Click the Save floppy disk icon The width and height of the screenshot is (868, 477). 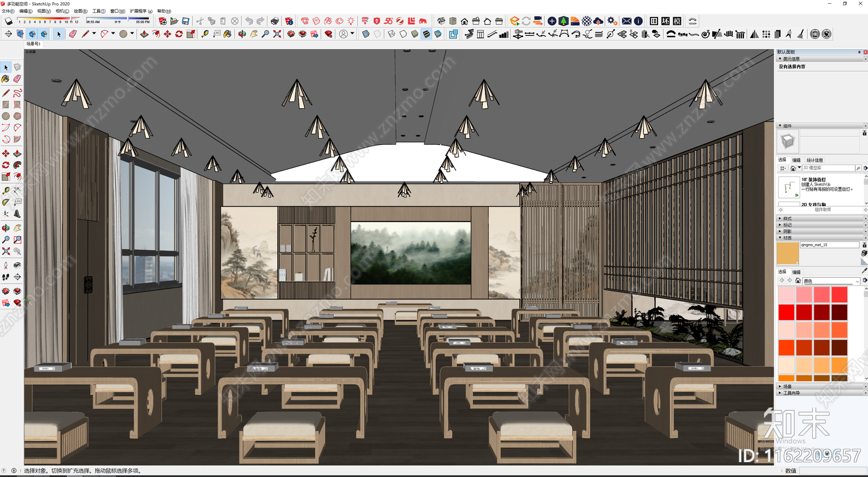tap(186, 21)
